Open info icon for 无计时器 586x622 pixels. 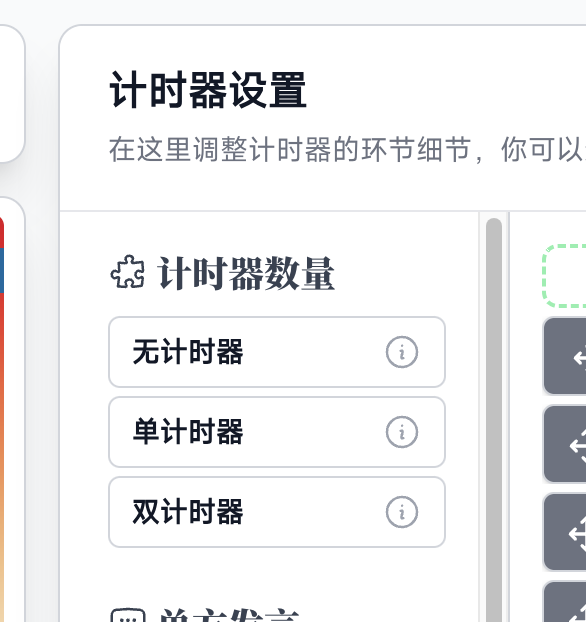402,352
